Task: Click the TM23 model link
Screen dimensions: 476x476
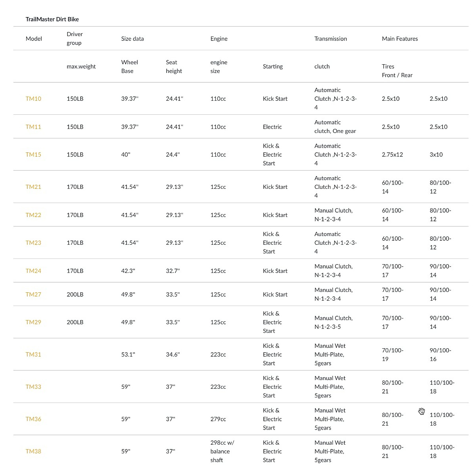Action: 33,243
